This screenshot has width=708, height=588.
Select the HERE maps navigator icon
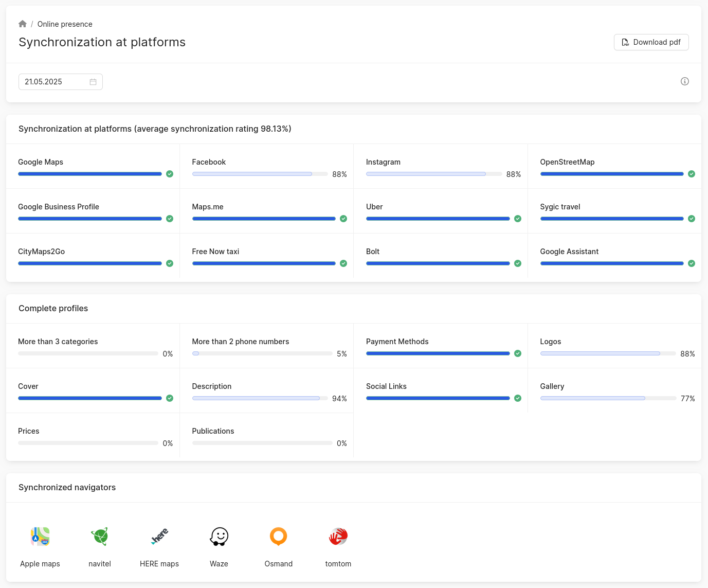tap(159, 537)
